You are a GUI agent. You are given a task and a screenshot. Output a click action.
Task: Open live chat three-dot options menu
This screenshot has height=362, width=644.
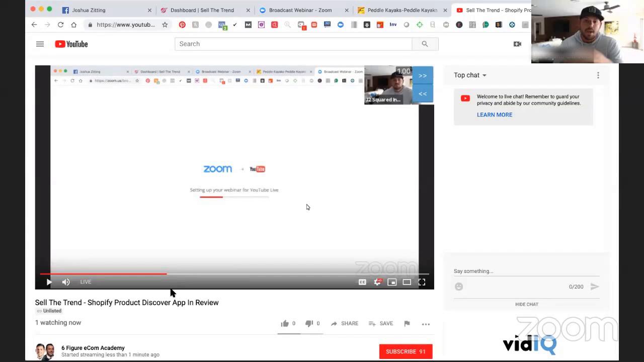598,75
